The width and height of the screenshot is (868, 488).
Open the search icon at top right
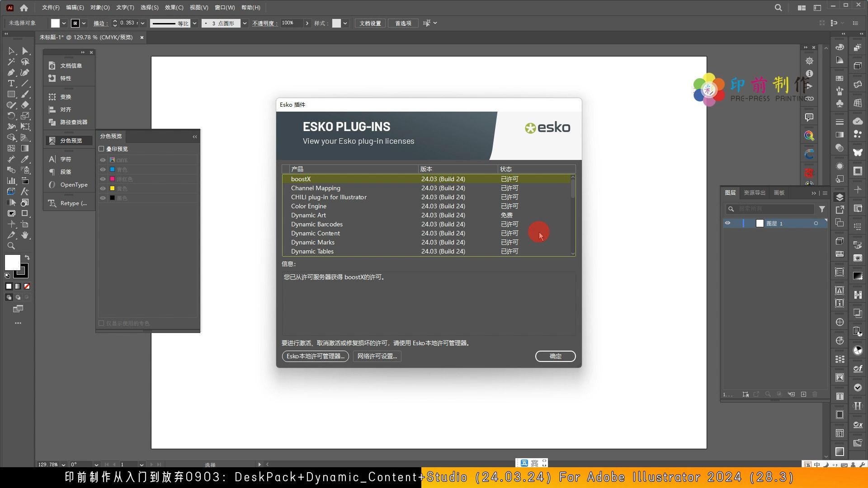click(x=778, y=8)
